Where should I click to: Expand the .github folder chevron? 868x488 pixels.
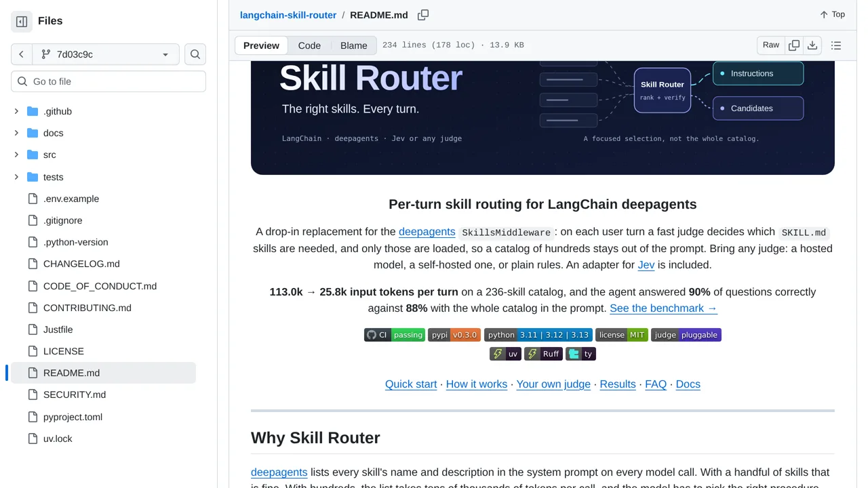16,111
